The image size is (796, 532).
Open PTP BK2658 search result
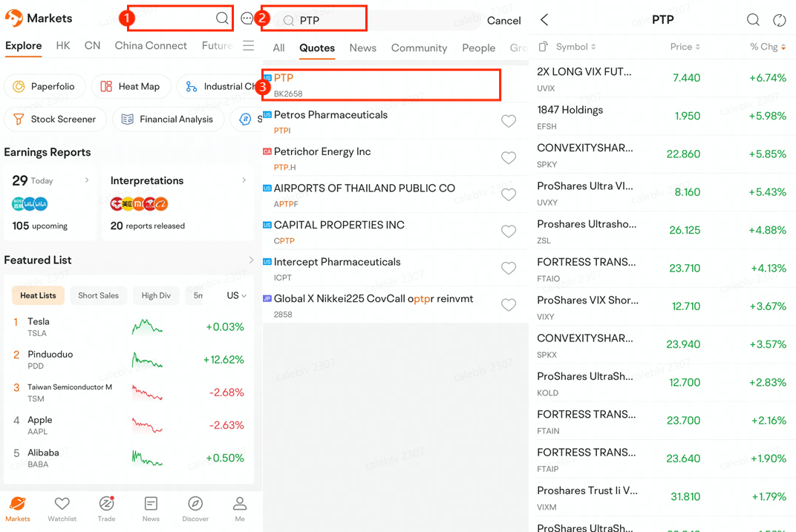[x=381, y=85]
